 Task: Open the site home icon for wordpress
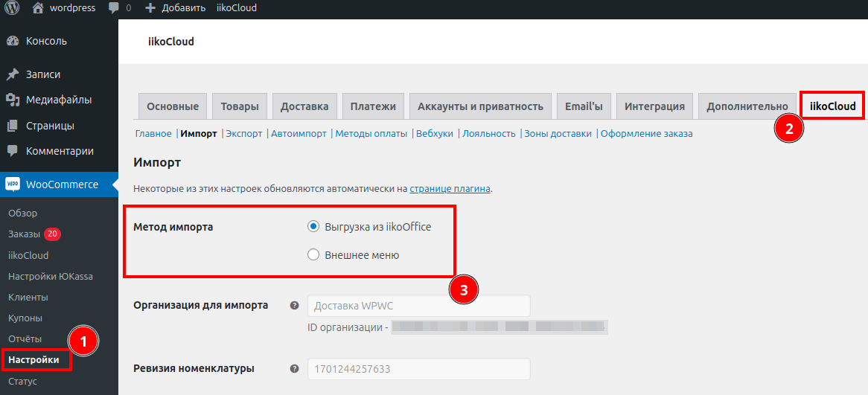pos(38,8)
